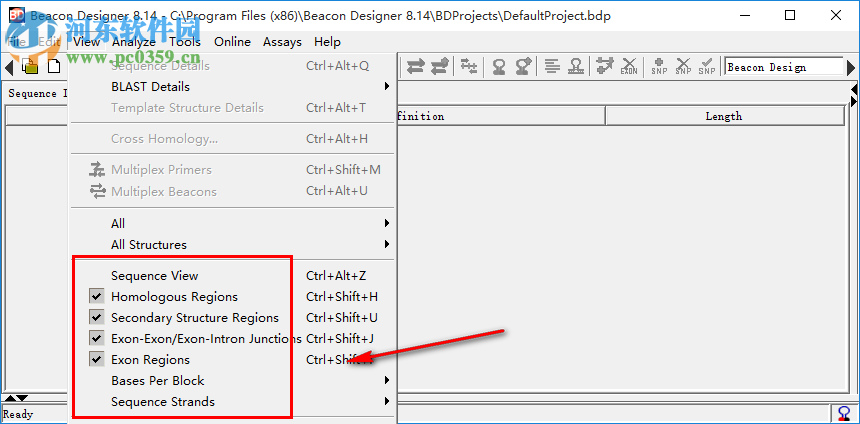Click the double-arrow icon with the raised arrowhead
The width and height of the screenshot is (860, 424).
click(x=439, y=67)
